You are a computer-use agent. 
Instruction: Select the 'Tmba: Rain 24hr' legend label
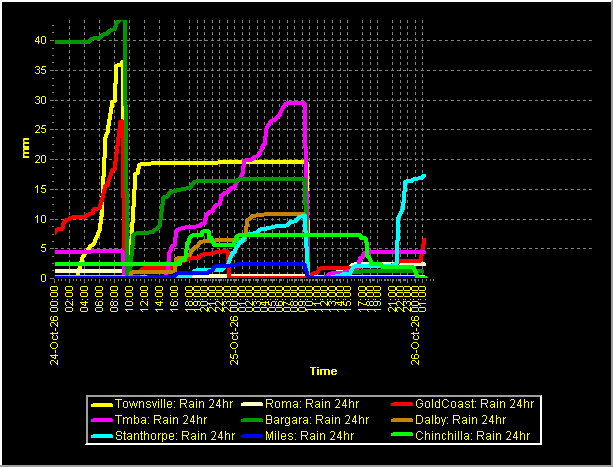[161, 420]
